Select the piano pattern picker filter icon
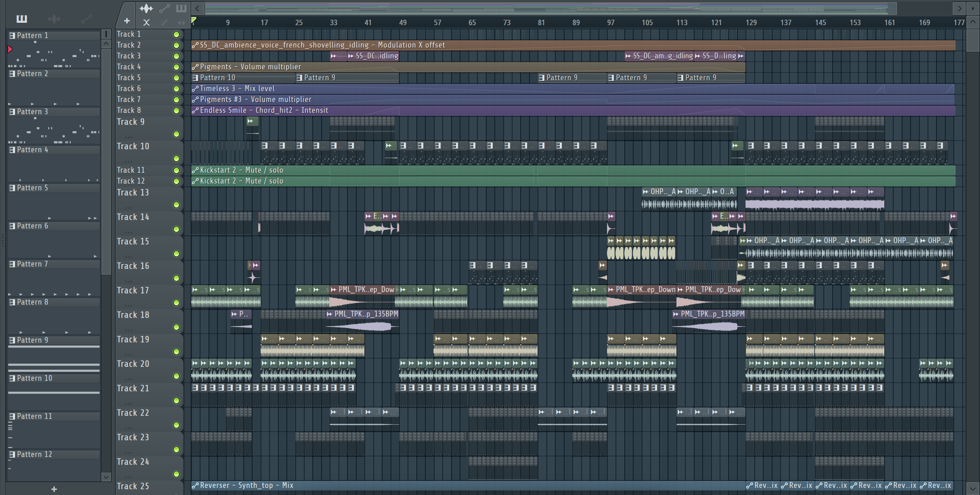980x495 pixels. (22, 19)
